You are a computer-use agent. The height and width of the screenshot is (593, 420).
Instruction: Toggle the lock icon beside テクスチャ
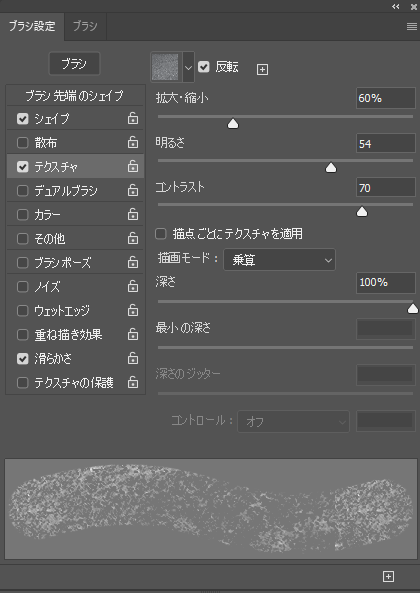(133, 166)
